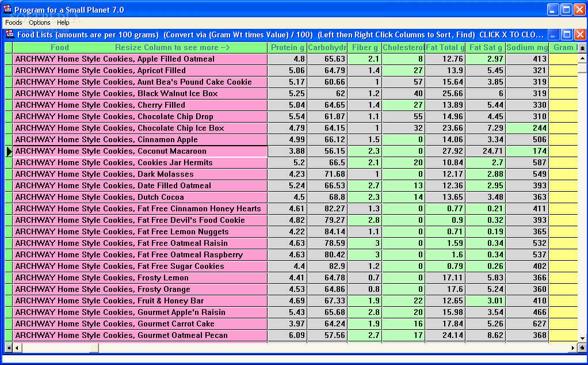Click cholesterol value 57 for Aunt Bea's cookie

click(403, 82)
